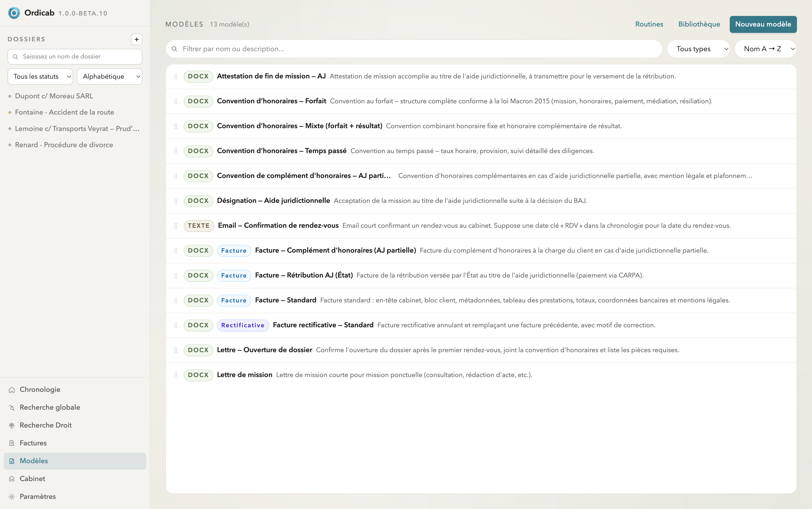
Task: Click the Factures document icon
Action: (x=12, y=443)
